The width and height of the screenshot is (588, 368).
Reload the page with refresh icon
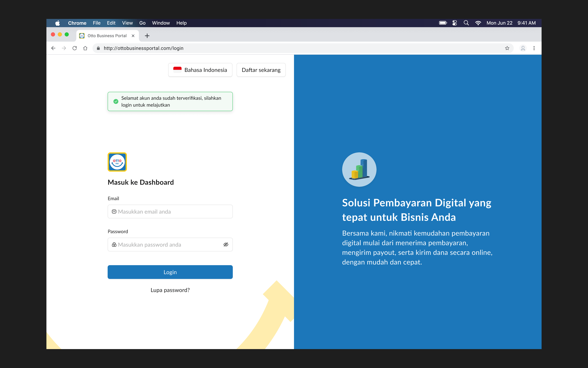[x=75, y=48]
